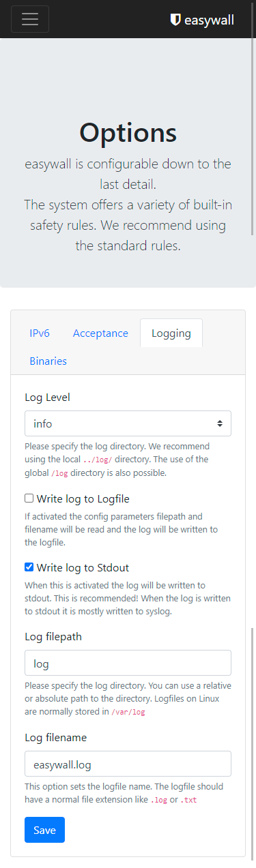Focus the Log filename input field

[128, 764]
